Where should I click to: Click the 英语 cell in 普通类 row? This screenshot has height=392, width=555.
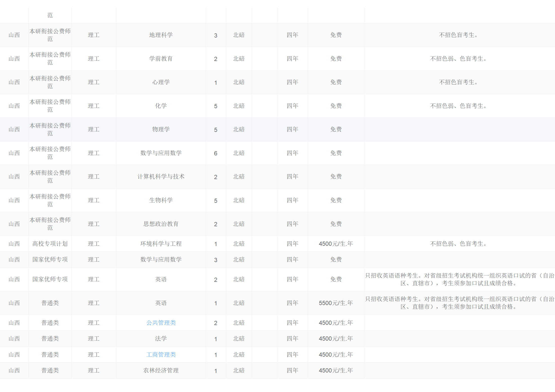coord(161,303)
